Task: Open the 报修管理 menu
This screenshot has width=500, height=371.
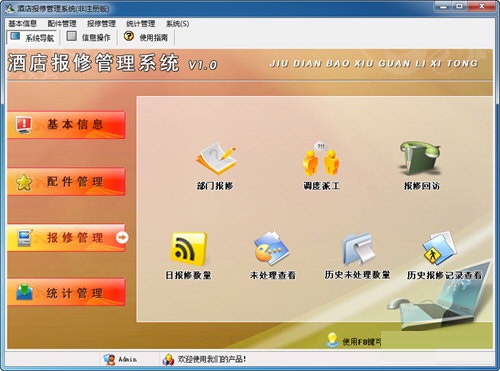Action: tap(101, 24)
